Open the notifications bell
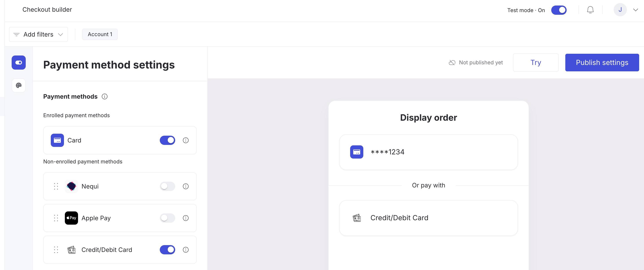Image resolution: width=644 pixels, height=270 pixels. pyautogui.click(x=590, y=10)
